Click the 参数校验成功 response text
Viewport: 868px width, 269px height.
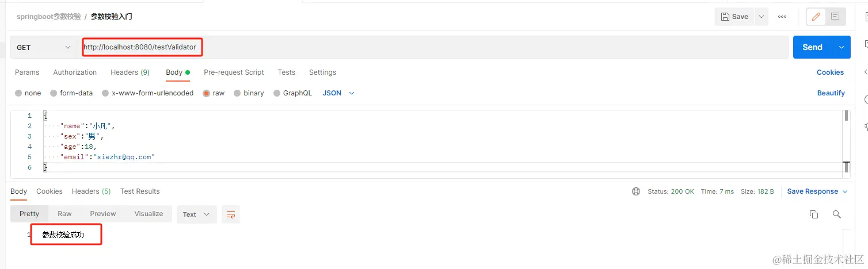pyautogui.click(x=63, y=235)
